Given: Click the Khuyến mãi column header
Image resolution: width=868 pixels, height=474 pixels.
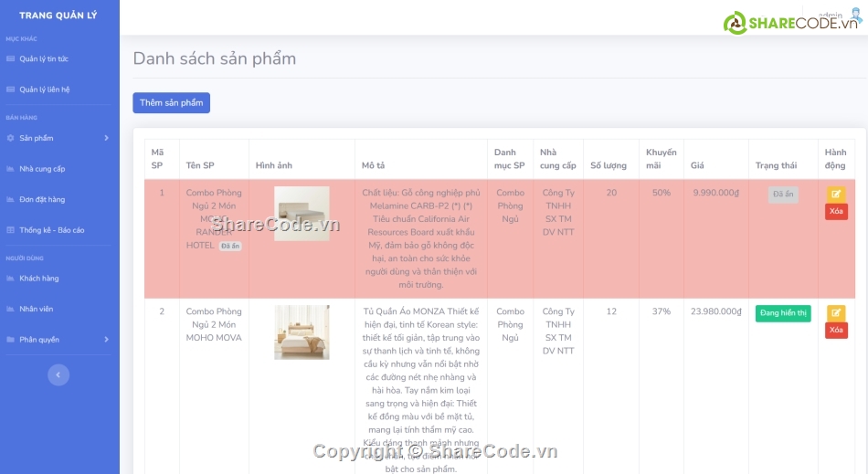Looking at the screenshot, I should tap(661, 159).
